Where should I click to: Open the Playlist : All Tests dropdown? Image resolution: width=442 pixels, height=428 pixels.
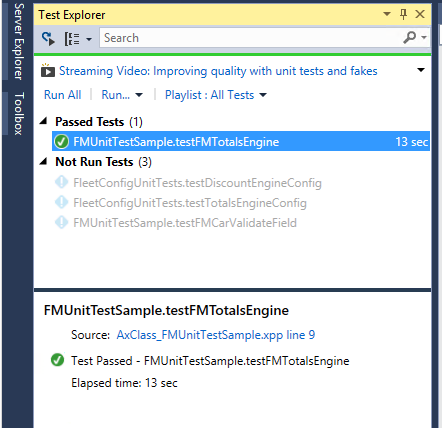[216, 95]
